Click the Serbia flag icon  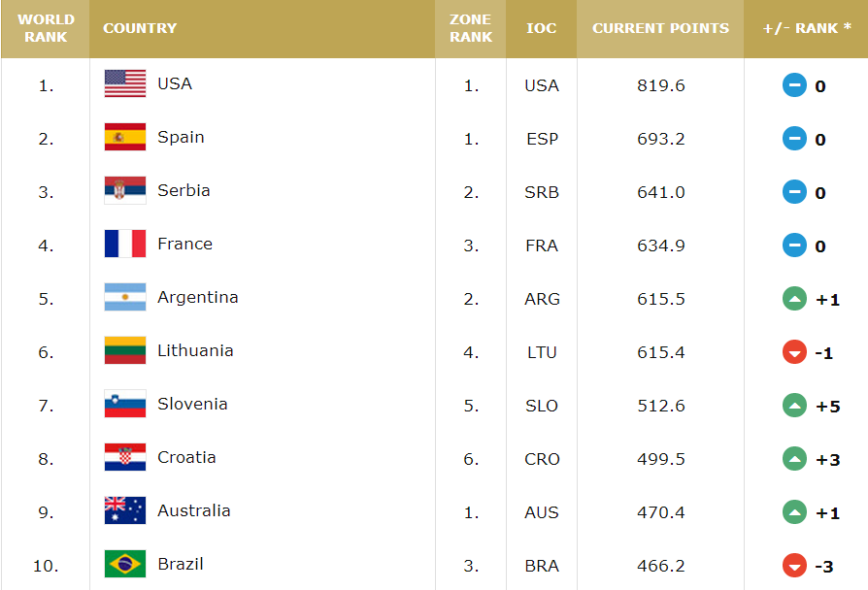[125, 191]
